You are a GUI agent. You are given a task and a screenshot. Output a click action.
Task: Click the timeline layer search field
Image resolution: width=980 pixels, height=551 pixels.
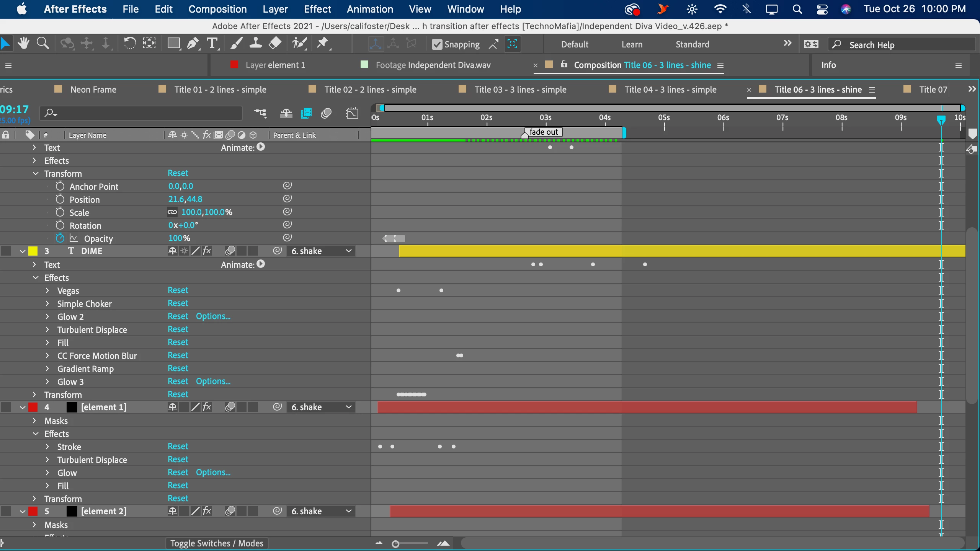145,113
